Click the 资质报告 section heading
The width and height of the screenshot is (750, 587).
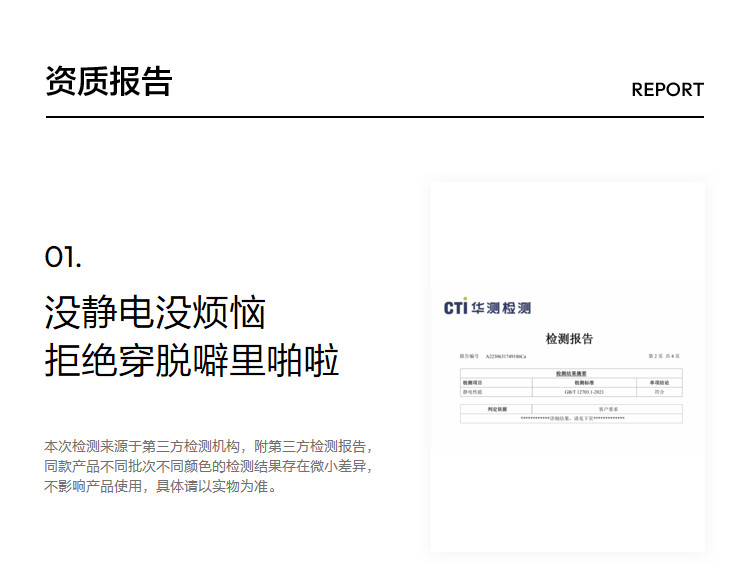click(x=109, y=82)
